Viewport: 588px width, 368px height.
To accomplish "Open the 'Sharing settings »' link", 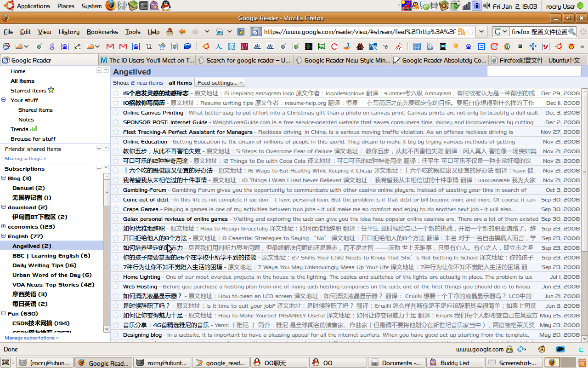I will click(25, 158).
